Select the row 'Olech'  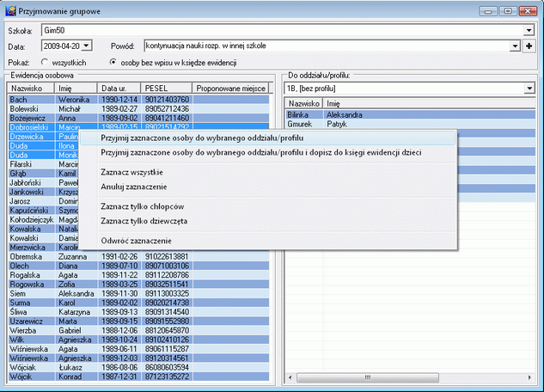pos(138,266)
